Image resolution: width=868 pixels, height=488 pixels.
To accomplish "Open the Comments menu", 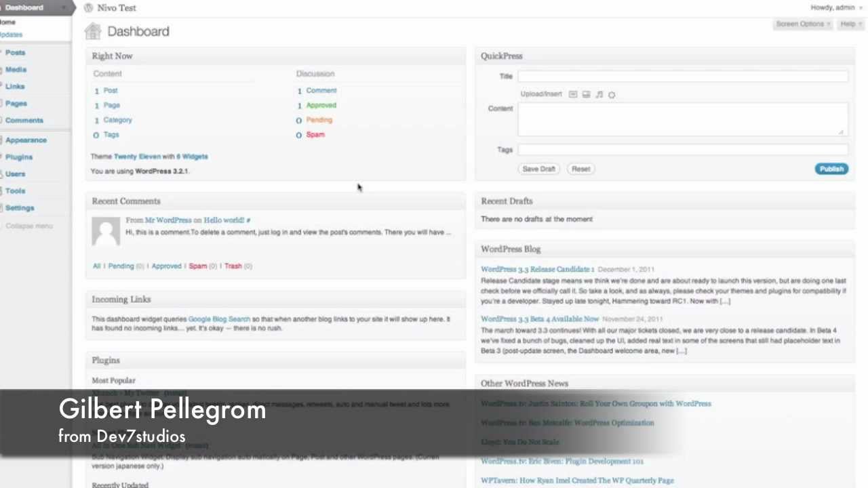I will (x=24, y=120).
